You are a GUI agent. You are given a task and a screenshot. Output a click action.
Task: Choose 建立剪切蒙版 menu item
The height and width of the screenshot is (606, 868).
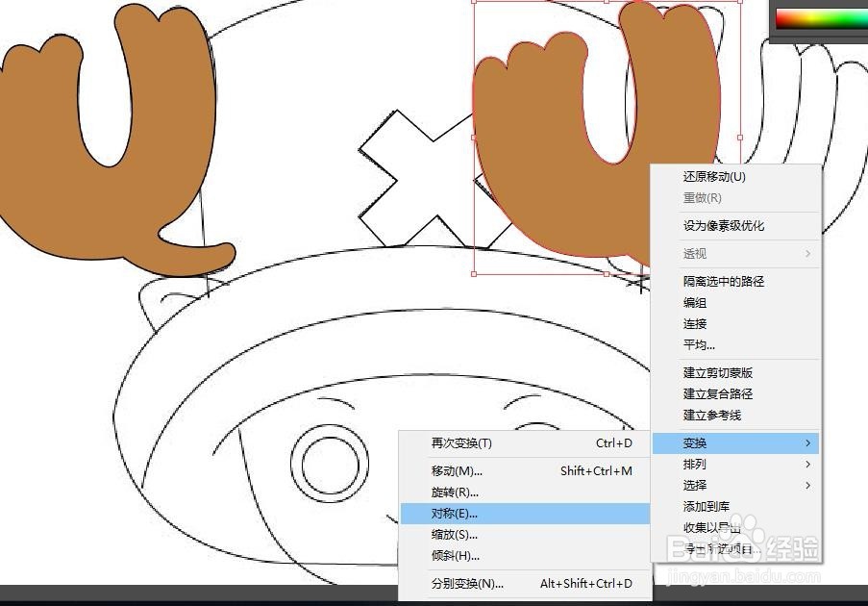pyautogui.click(x=735, y=373)
